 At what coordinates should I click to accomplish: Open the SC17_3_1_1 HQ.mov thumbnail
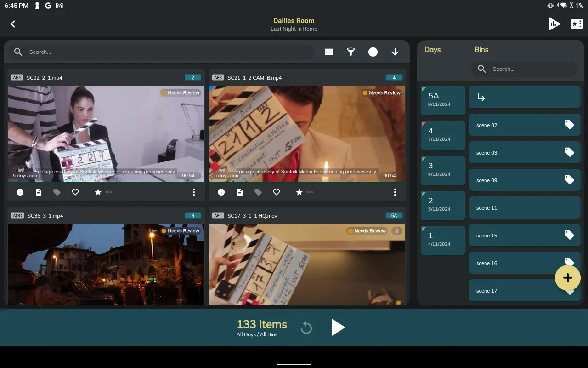point(307,264)
